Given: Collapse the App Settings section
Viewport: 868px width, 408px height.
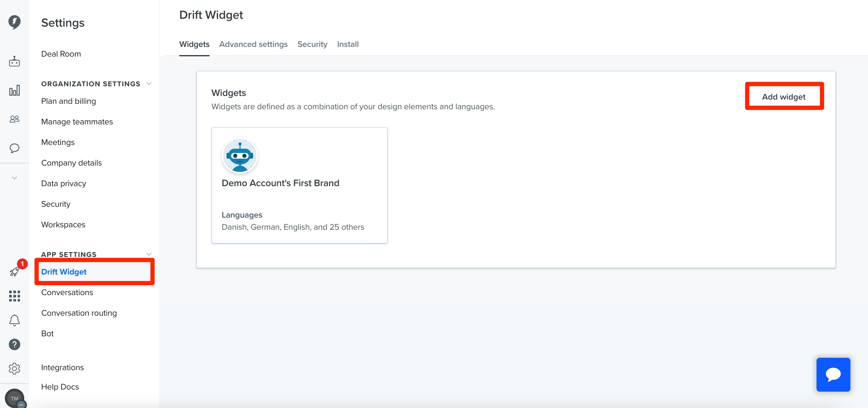Looking at the screenshot, I should [x=149, y=255].
